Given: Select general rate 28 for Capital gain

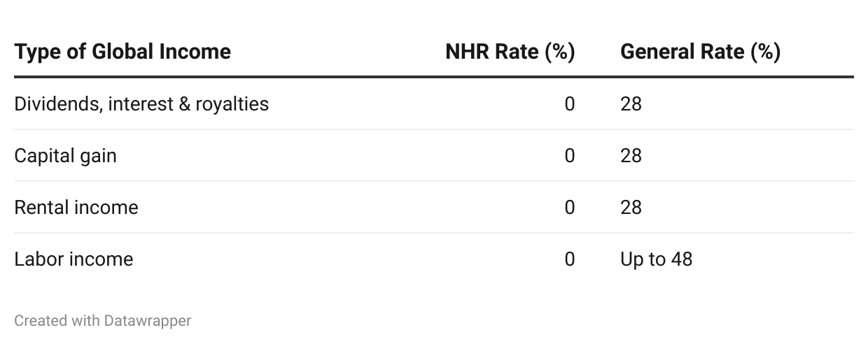Looking at the screenshot, I should click(x=631, y=156).
